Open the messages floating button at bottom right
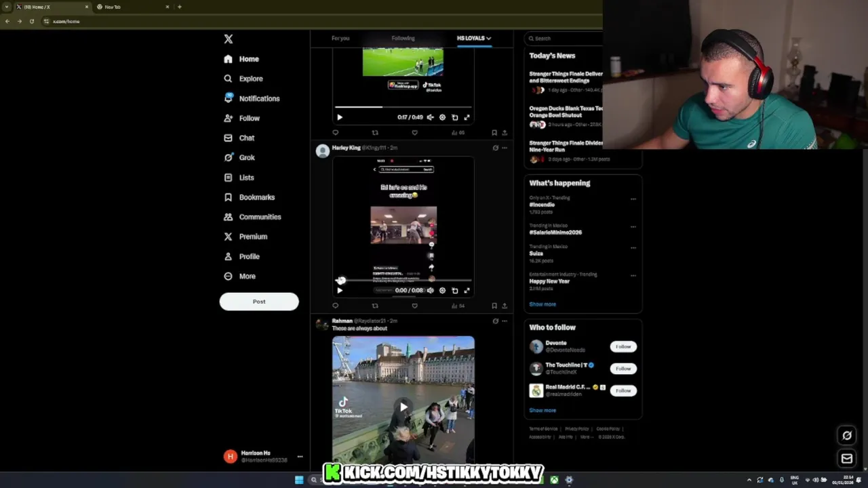 [x=847, y=459]
